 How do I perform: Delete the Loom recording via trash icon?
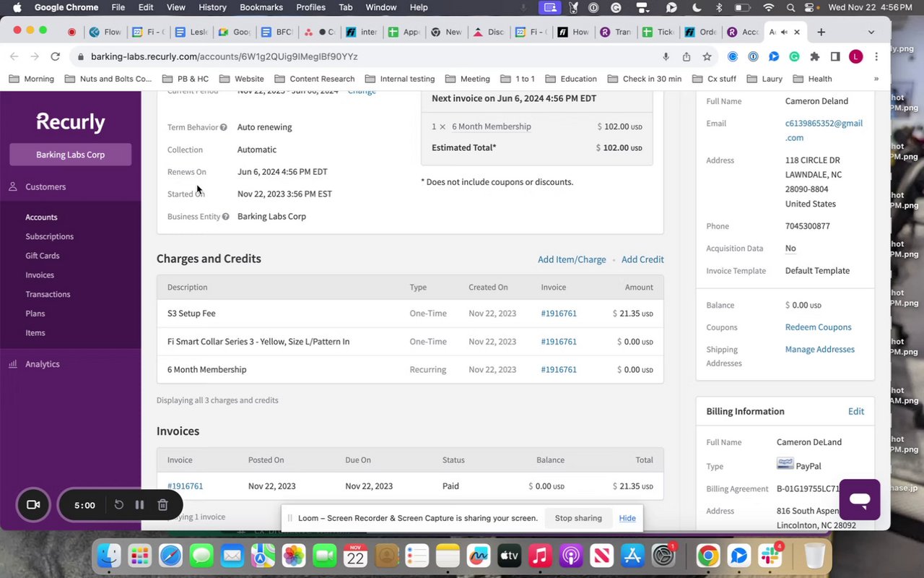click(x=162, y=505)
